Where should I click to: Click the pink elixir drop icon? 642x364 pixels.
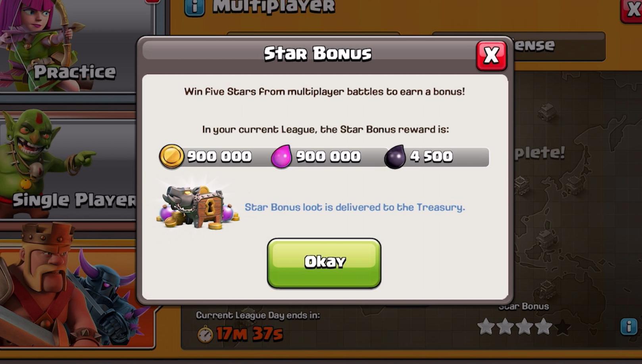pos(281,157)
